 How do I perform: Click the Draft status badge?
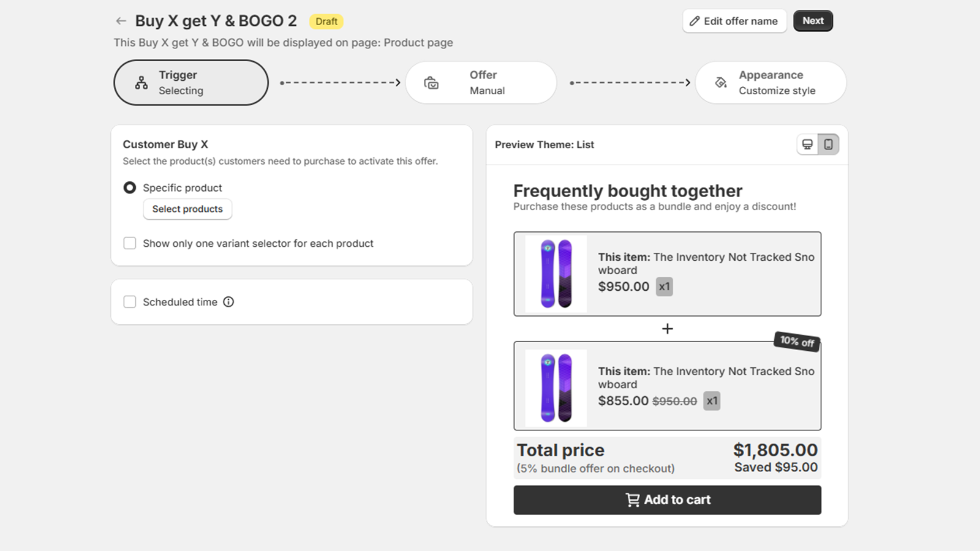click(x=326, y=21)
